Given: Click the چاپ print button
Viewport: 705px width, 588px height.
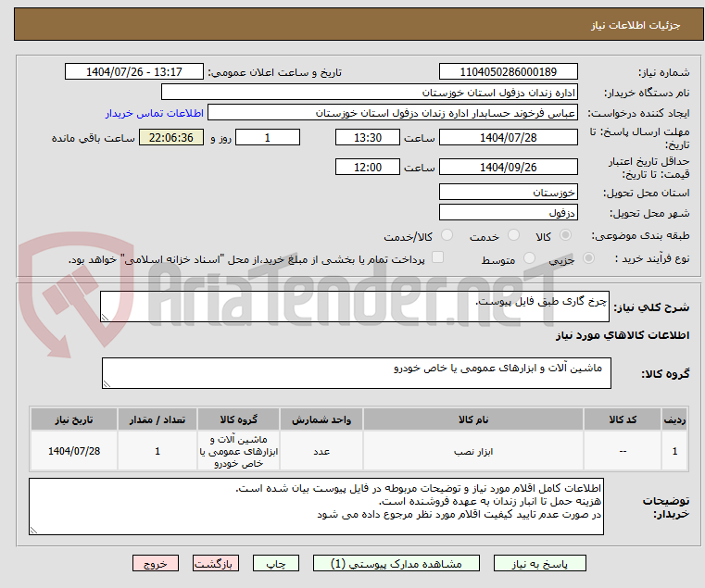Looking at the screenshot, I should pos(276,563).
